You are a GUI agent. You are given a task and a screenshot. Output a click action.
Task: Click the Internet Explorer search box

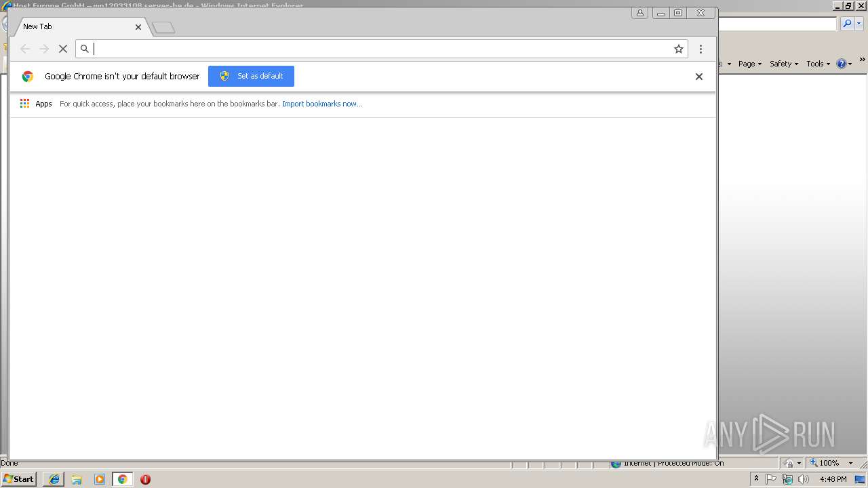(777, 24)
